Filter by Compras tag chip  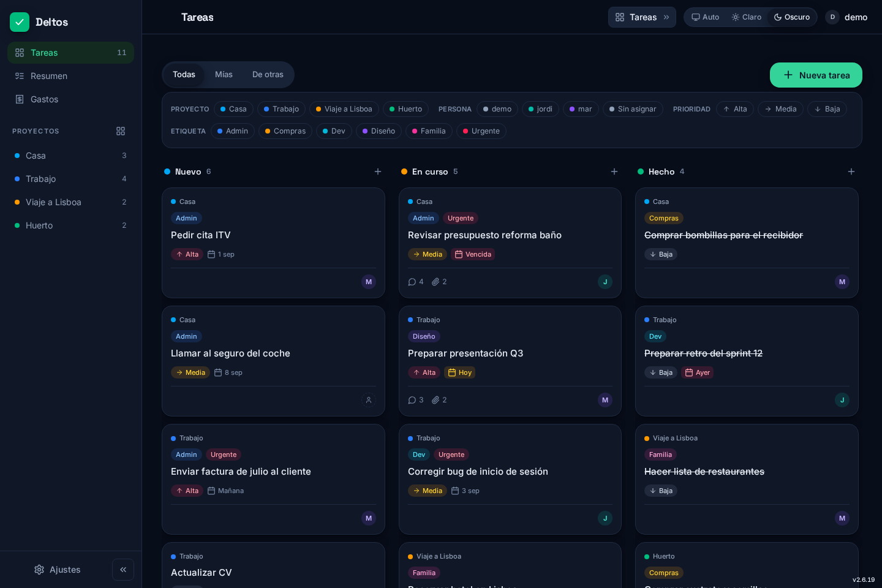coord(285,131)
